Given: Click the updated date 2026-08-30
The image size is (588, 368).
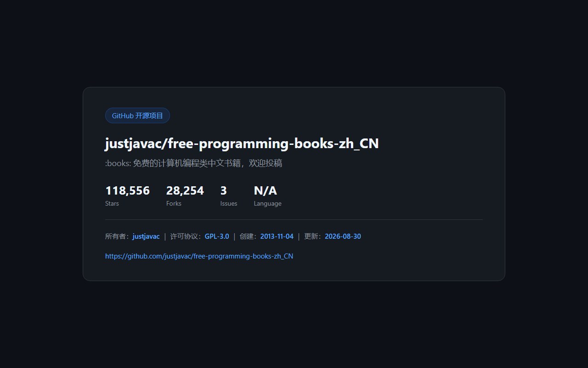Looking at the screenshot, I should point(343,236).
